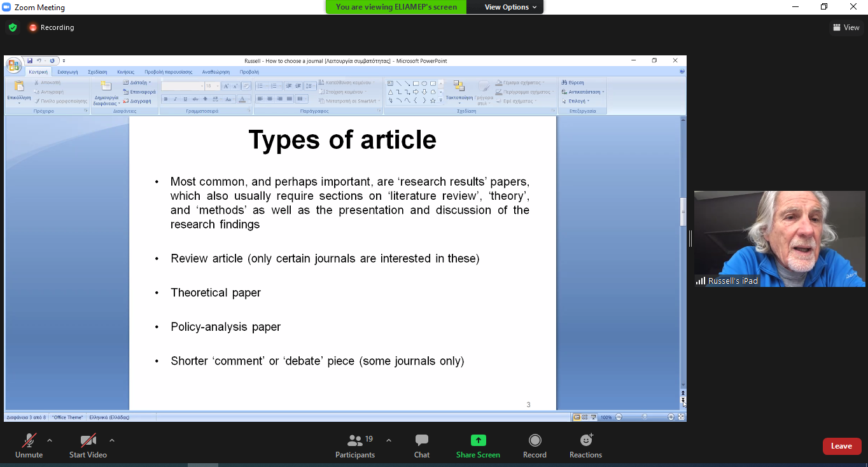
Task: Open the View layout menu
Action: click(846, 27)
